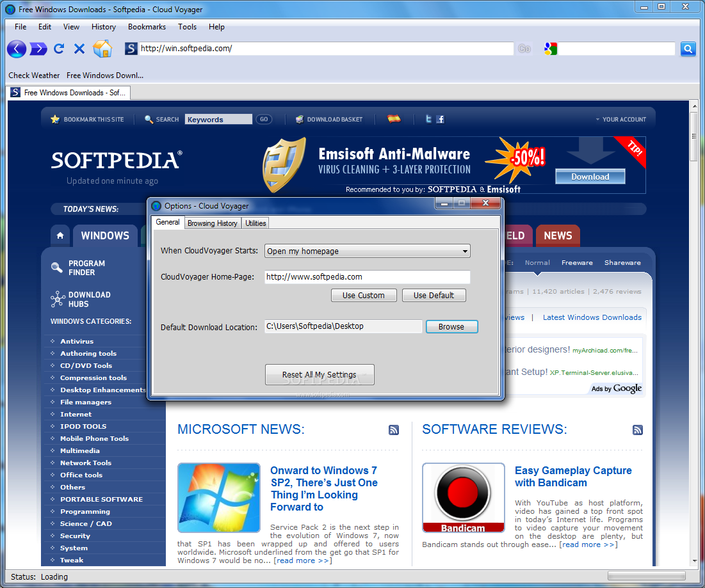The image size is (705, 588).
Task: Click the Softpedia Keywords search box
Action: pyautogui.click(x=218, y=119)
